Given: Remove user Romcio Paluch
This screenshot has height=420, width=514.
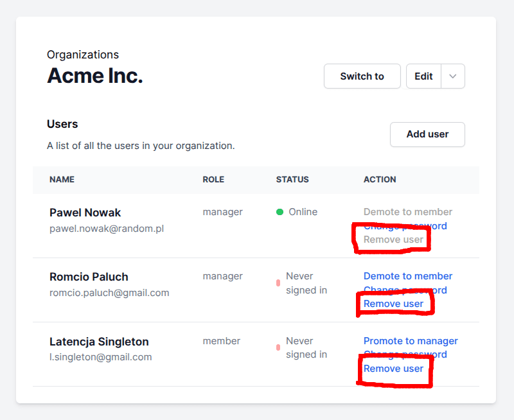Looking at the screenshot, I should 393,304.
